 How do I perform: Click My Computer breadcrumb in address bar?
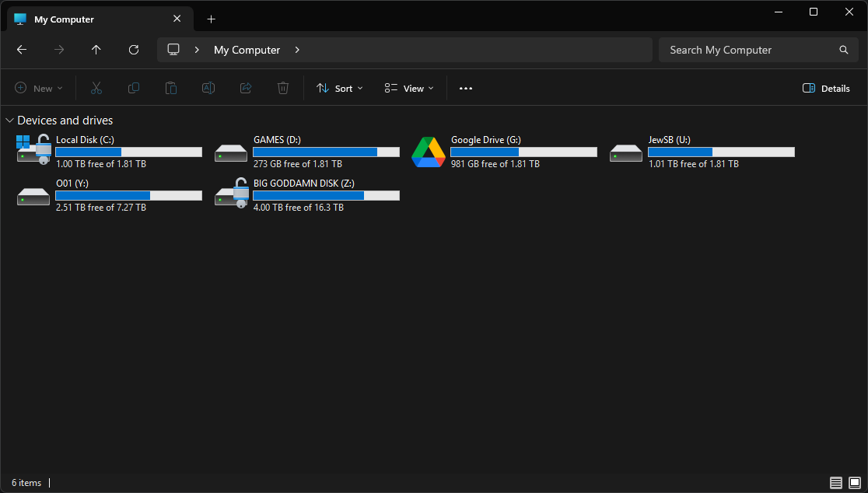[247, 50]
